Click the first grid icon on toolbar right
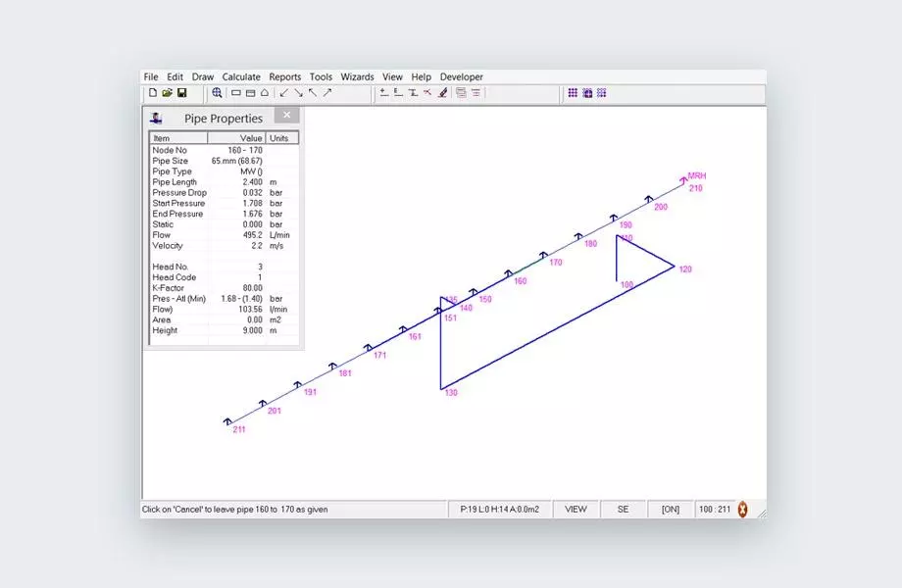Viewport: 902px width, 588px height. [573, 92]
